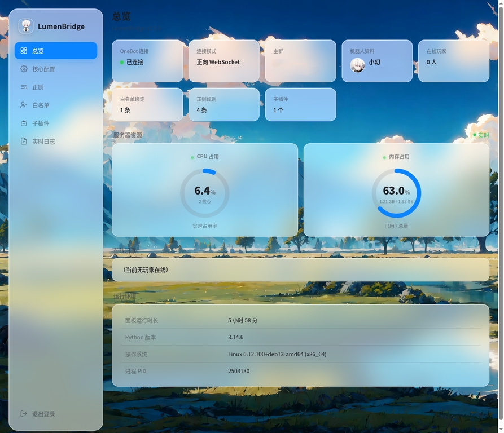The height and width of the screenshot is (433, 504).
Task: Click the 子插件 1 个 card
Action: point(300,105)
